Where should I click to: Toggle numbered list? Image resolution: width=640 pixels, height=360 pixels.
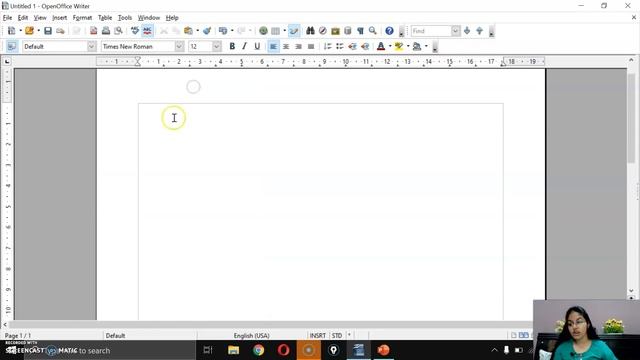point(327,46)
